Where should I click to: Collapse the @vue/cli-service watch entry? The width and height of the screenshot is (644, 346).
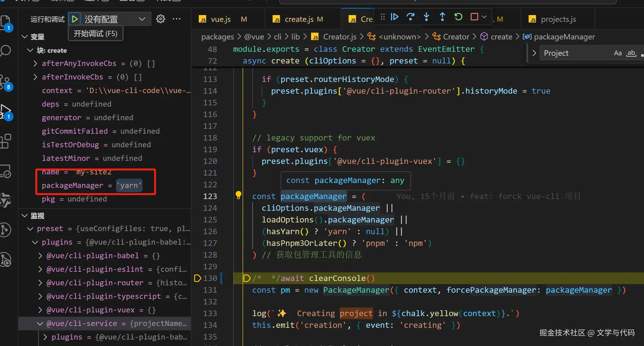(40, 324)
